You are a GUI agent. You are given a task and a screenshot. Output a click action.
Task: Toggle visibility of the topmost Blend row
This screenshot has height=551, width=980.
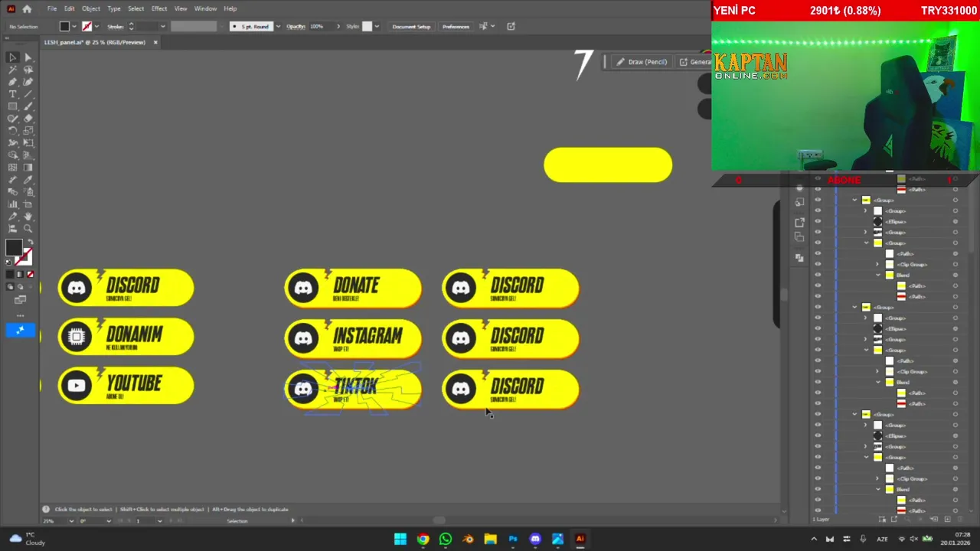818,275
